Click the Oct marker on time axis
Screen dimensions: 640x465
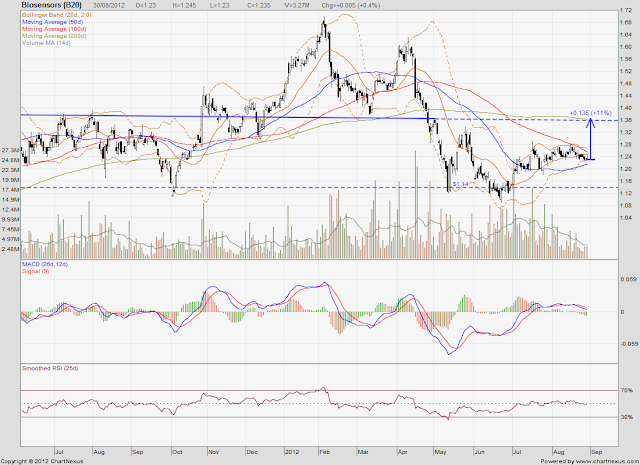click(x=177, y=452)
